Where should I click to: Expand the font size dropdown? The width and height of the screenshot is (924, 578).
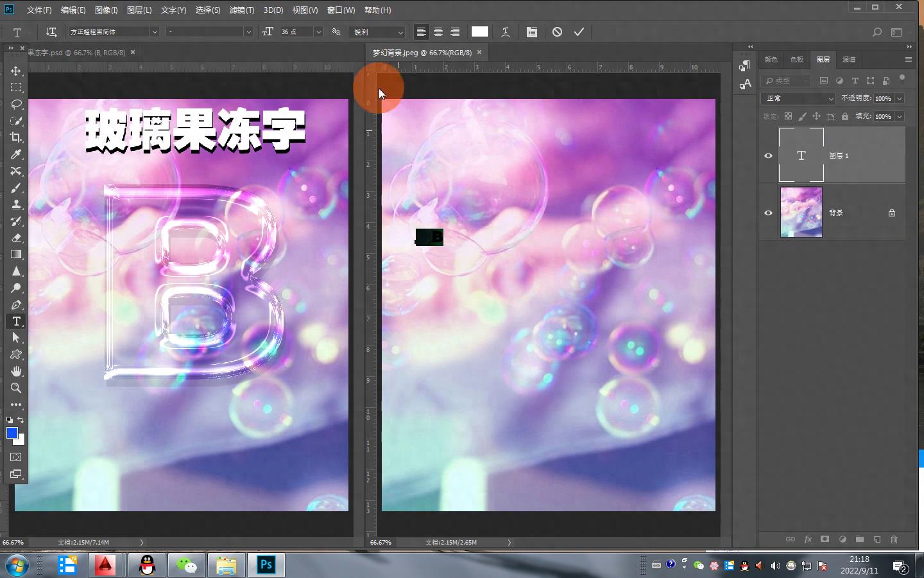(318, 32)
